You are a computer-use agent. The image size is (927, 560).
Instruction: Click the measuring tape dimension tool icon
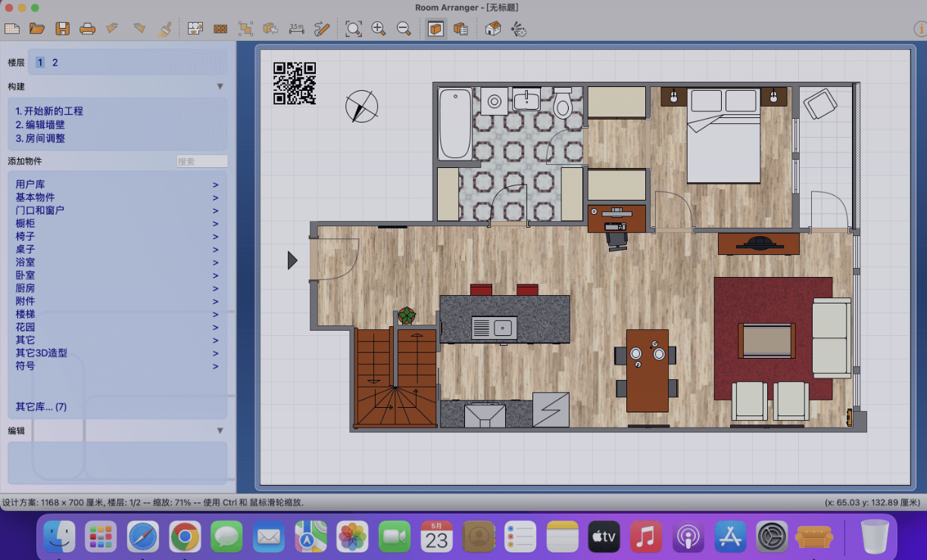[295, 29]
